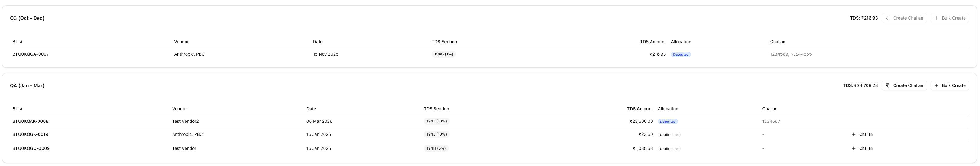
Task: Click rupee icon on Q3 Create Challan
Action: 888,18
